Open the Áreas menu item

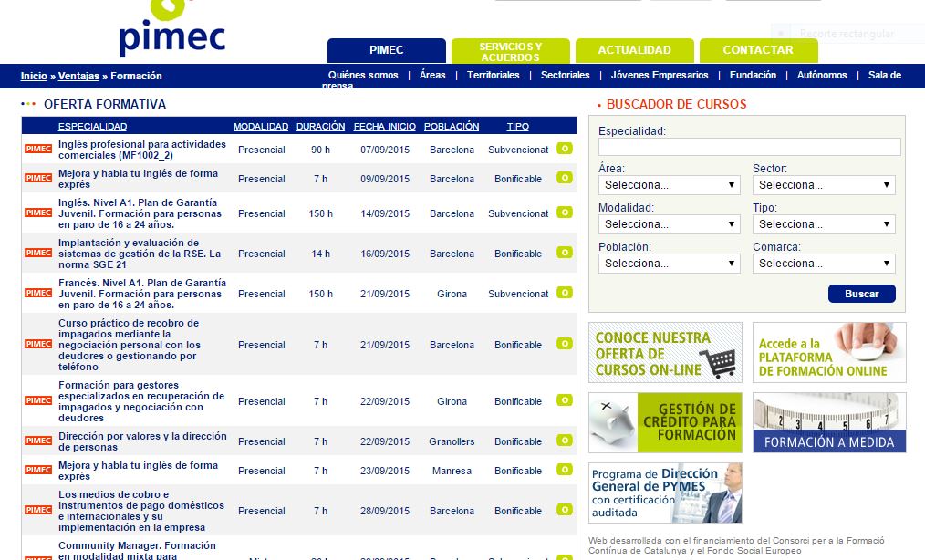432,75
